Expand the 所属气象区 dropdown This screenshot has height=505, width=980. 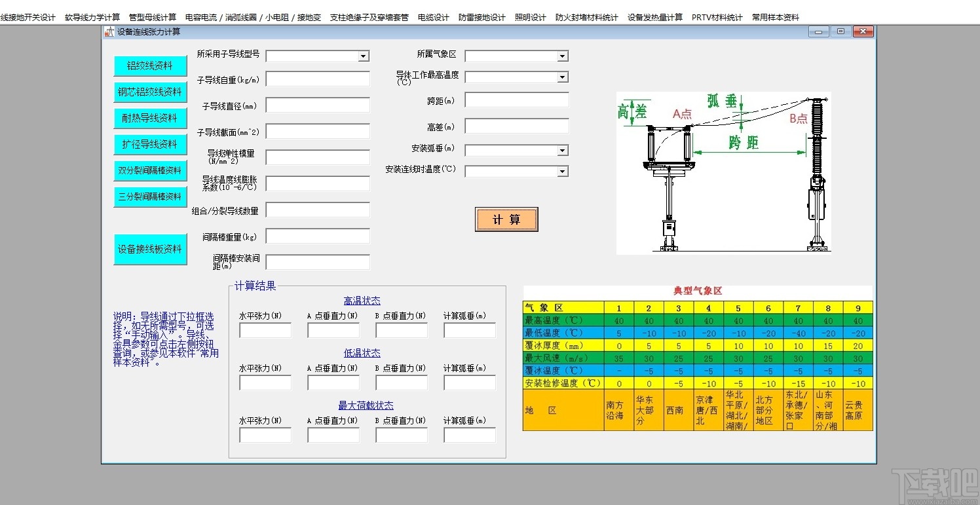tap(562, 56)
